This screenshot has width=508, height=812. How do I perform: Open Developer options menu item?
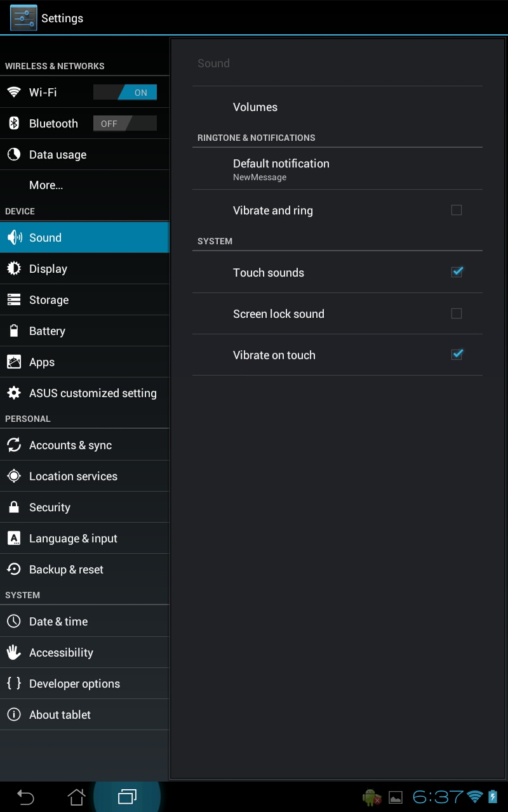74,684
